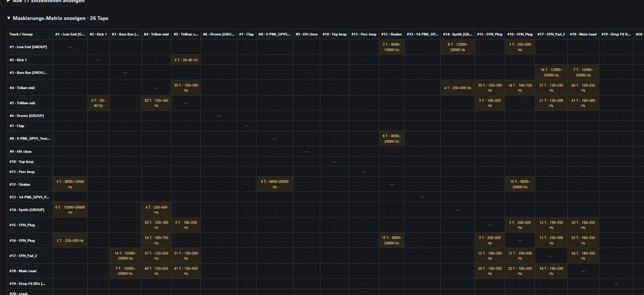
Task: Select row label #14 · Synth [GROUP]
Action: [x=30, y=210]
